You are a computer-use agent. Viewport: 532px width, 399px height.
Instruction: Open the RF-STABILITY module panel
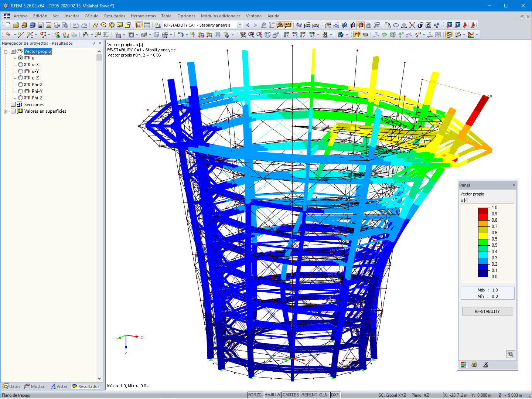click(487, 311)
